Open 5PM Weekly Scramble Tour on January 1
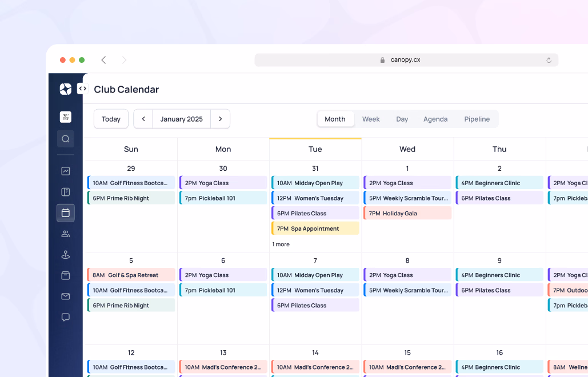This screenshot has width=588, height=377. pos(407,198)
